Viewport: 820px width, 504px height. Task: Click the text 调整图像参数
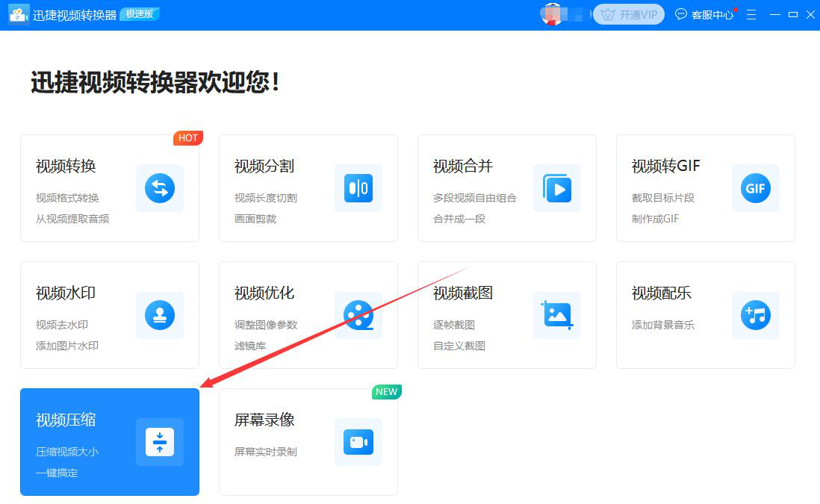pos(266,326)
